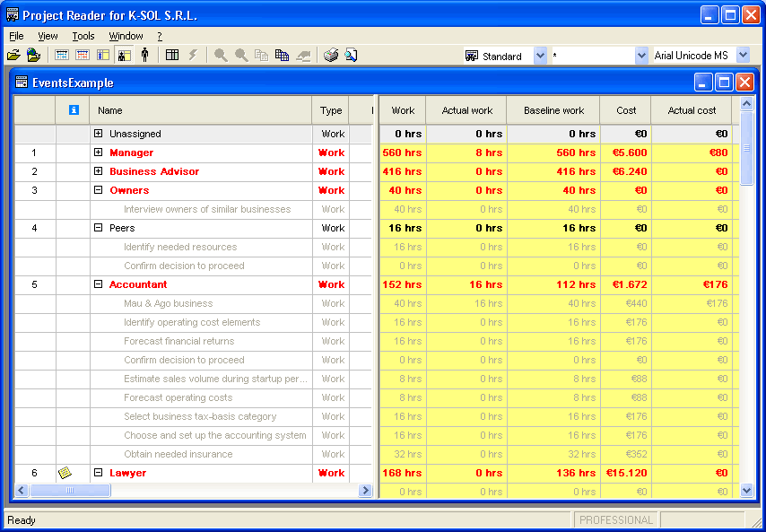
Task: Print using the printer icon
Action: [x=331, y=56]
